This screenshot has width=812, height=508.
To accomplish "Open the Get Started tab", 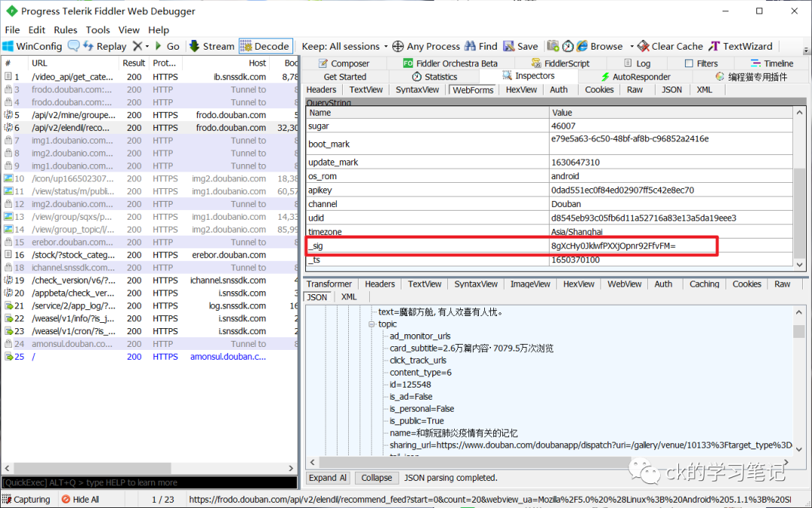I will tap(345, 77).
